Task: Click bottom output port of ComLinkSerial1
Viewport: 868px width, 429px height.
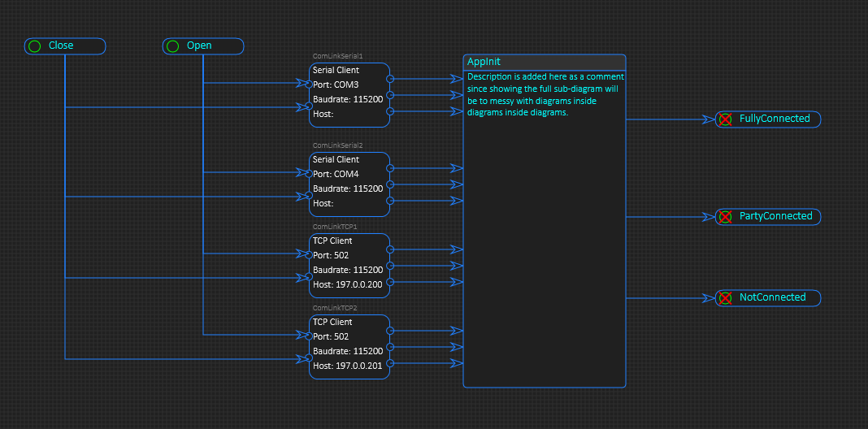Action: (x=390, y=111)
